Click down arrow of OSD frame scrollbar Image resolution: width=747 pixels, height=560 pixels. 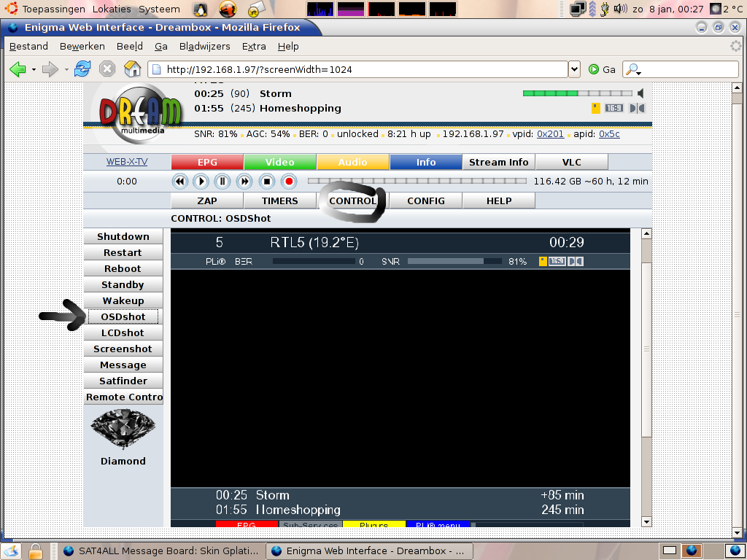pyautogui.click(x=646, y=522)
